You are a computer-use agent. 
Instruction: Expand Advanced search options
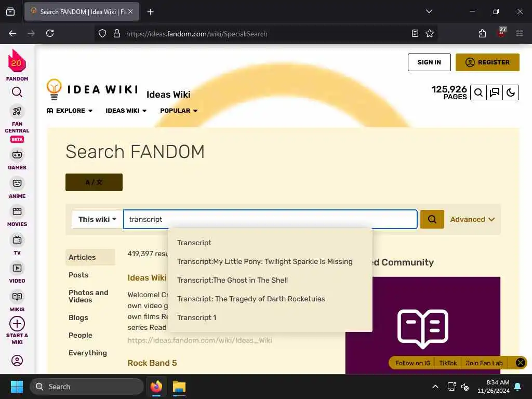pos(472,219)
